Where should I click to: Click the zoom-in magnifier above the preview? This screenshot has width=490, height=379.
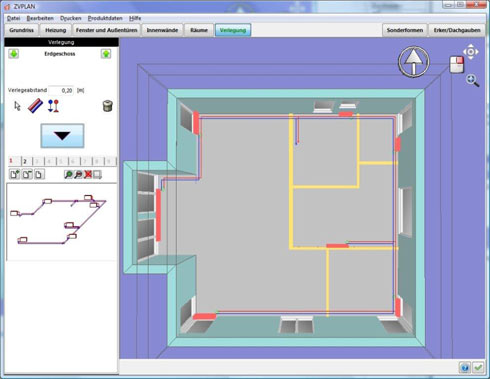coord(68,174)
